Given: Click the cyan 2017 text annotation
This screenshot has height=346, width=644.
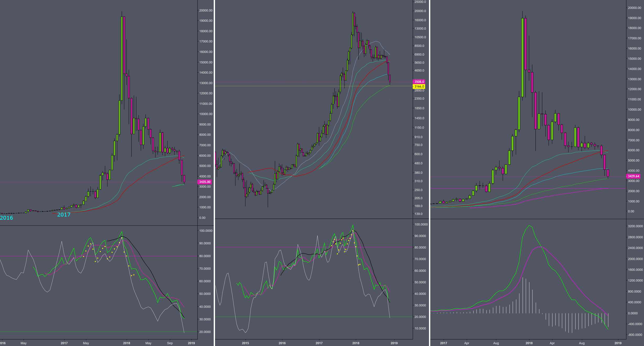Looking at the screenshot, I should coord(64,215).
